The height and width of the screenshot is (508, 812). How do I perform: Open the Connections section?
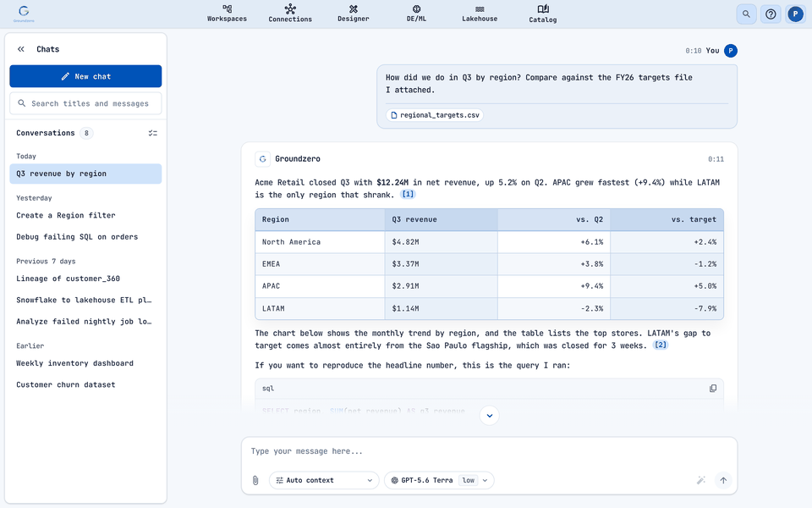[x=290, y=14]
